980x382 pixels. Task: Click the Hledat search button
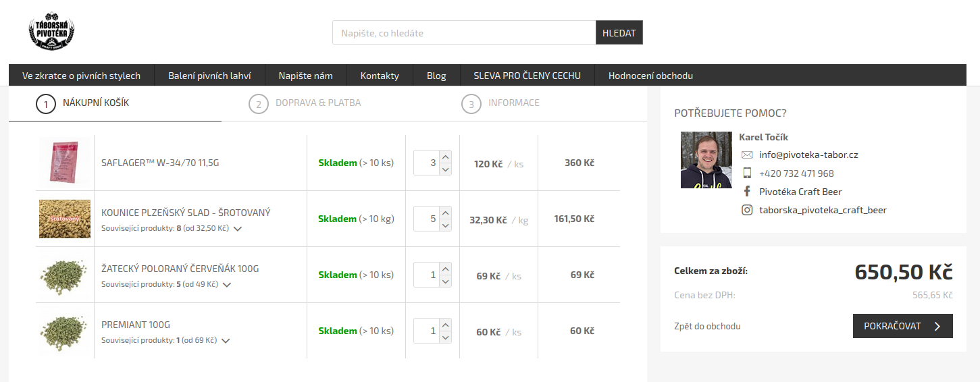coord(619,32)
